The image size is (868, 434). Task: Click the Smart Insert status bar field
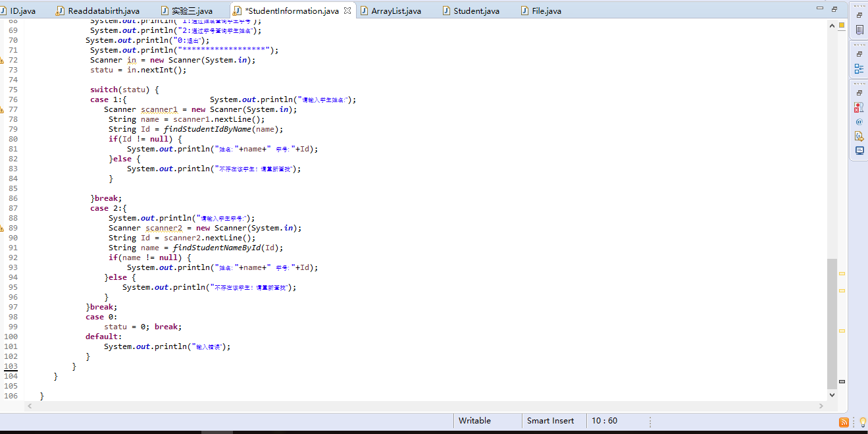point(554,421)
